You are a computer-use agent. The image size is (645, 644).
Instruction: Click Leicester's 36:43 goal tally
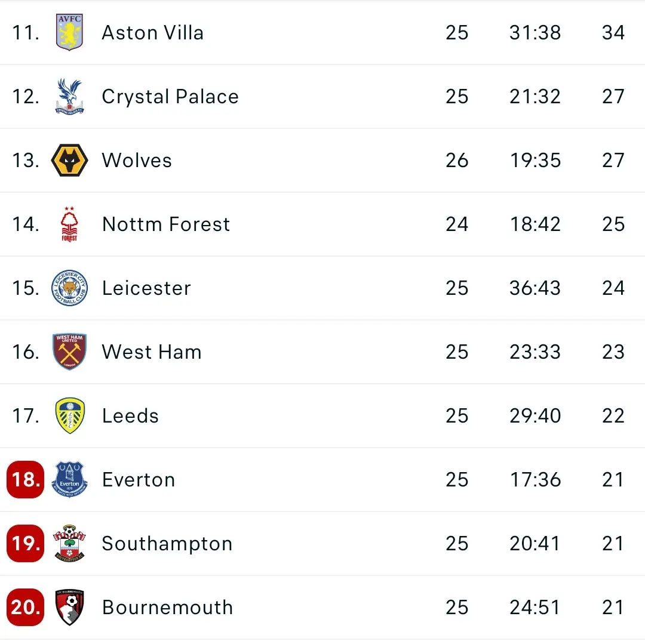tap(535, 288)
